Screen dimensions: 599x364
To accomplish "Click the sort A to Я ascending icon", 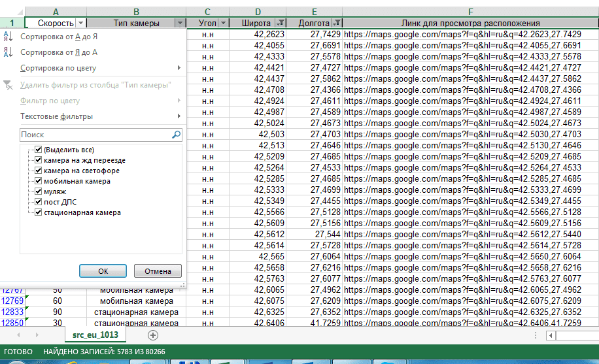I will [x=8, y=37].
